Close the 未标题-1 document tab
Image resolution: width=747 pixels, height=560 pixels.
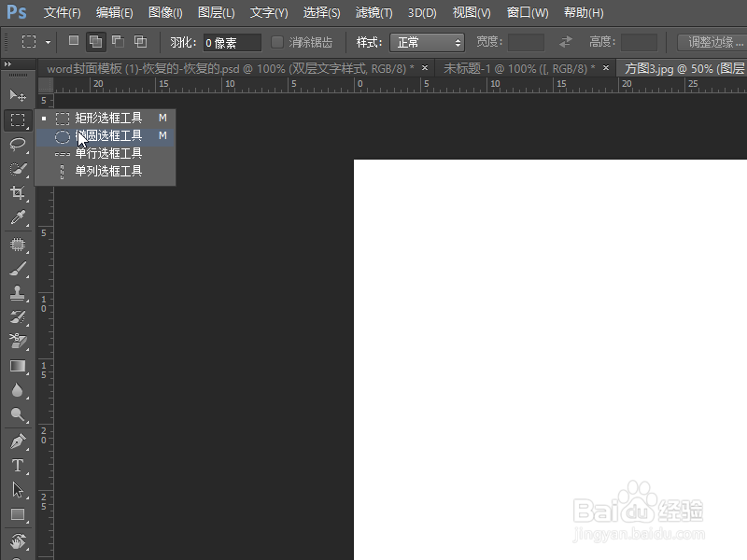pos(605,68)
